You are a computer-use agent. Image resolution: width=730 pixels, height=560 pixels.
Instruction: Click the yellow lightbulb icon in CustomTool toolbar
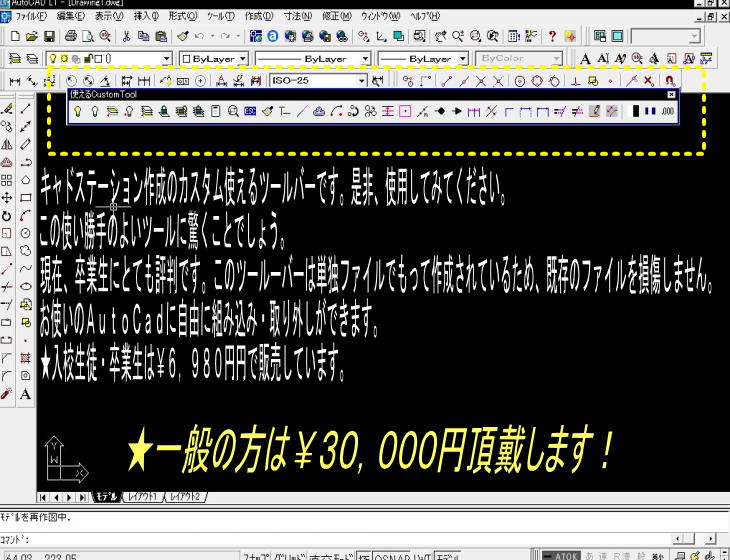(78, 111)
